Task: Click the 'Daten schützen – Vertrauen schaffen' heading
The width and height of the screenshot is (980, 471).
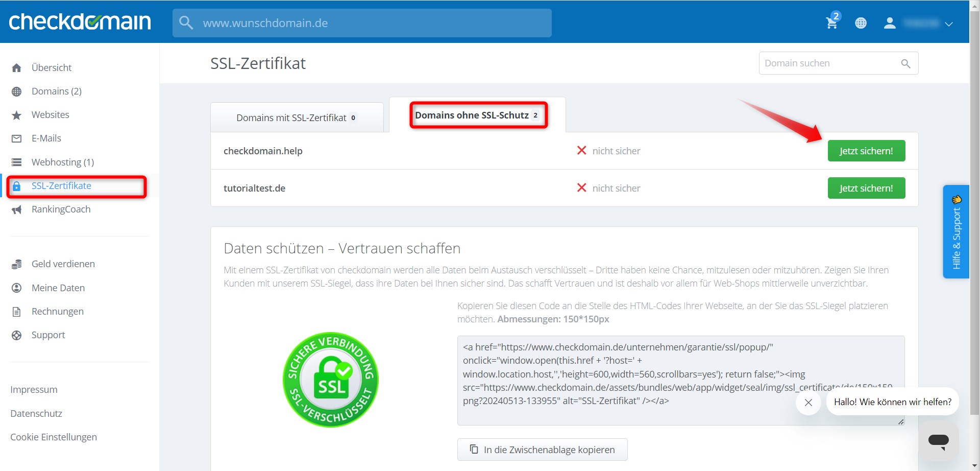Action: 342,248
